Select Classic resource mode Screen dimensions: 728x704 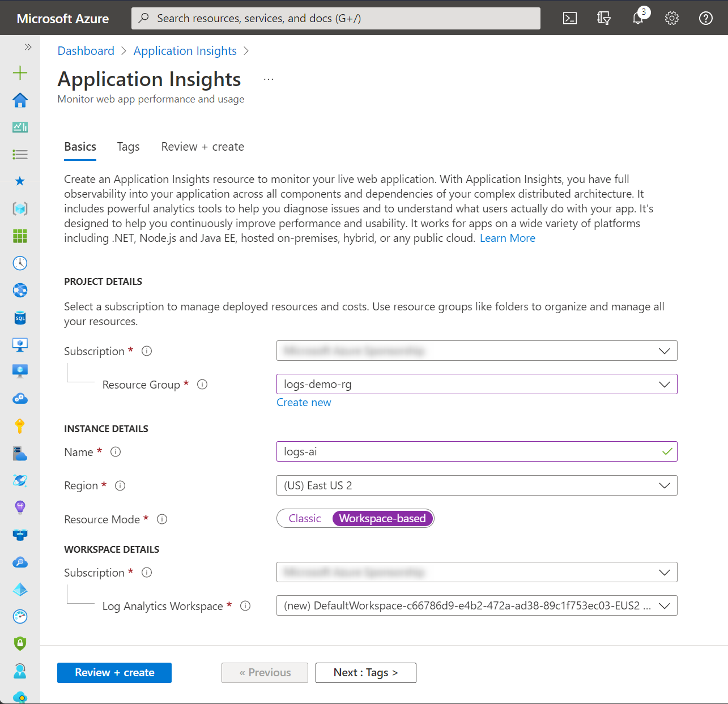[305, 518]
